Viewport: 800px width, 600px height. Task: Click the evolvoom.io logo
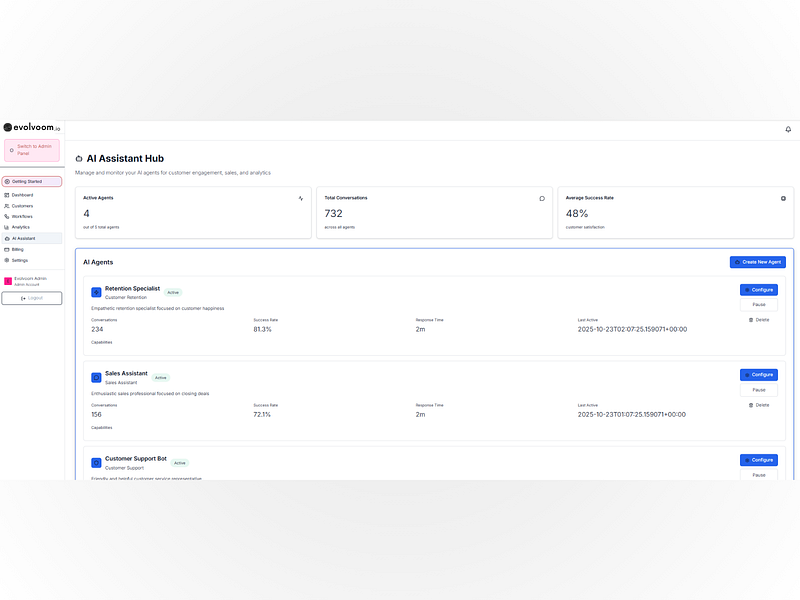point(32,127)
